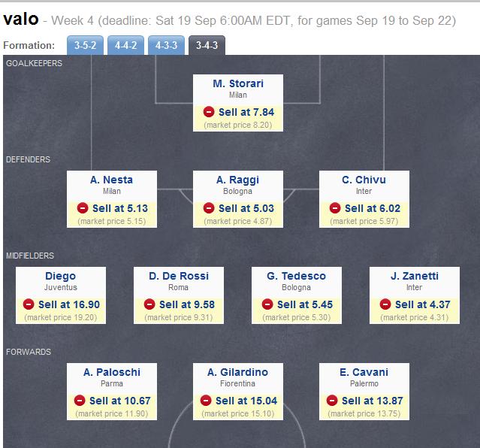Choose the 4-3-3 formation tab
The width and height of the screenshot is (480, 448).
(167, 46)
